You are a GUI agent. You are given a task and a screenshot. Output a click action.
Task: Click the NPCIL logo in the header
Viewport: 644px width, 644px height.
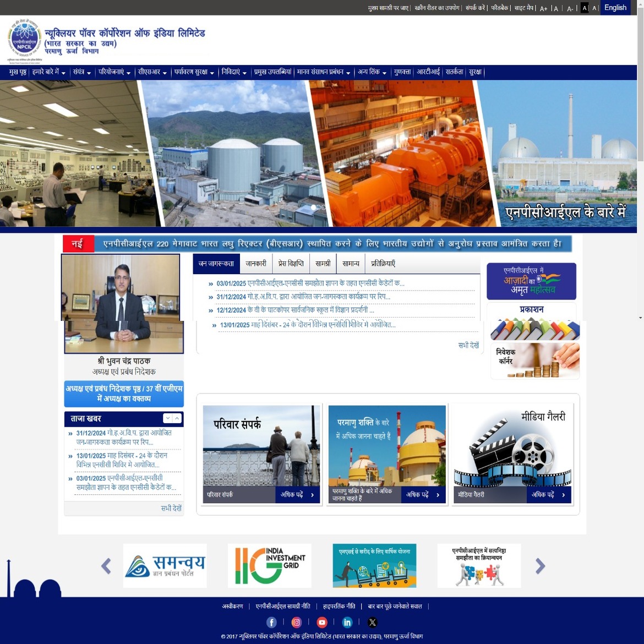click(24, 39)
